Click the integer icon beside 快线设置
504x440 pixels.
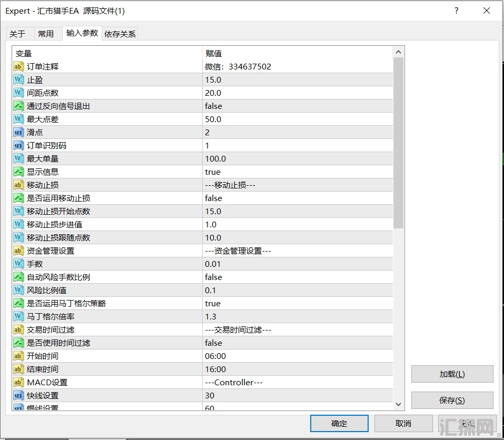pos(18,396)
